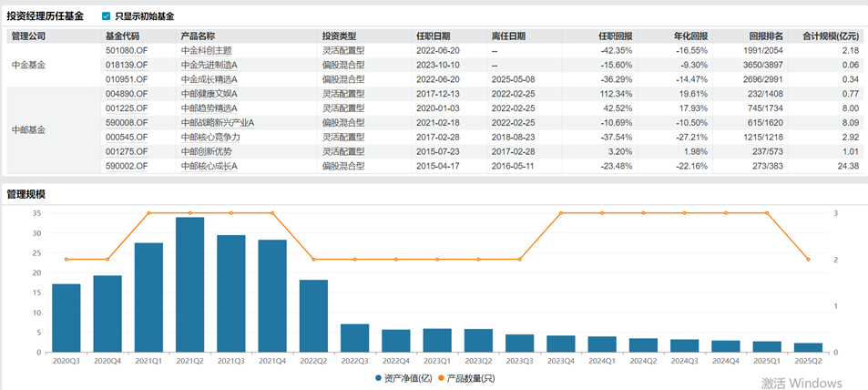Click the 合计规模(亿元) column header
868x390 pixels.
[x=830, y=36]
